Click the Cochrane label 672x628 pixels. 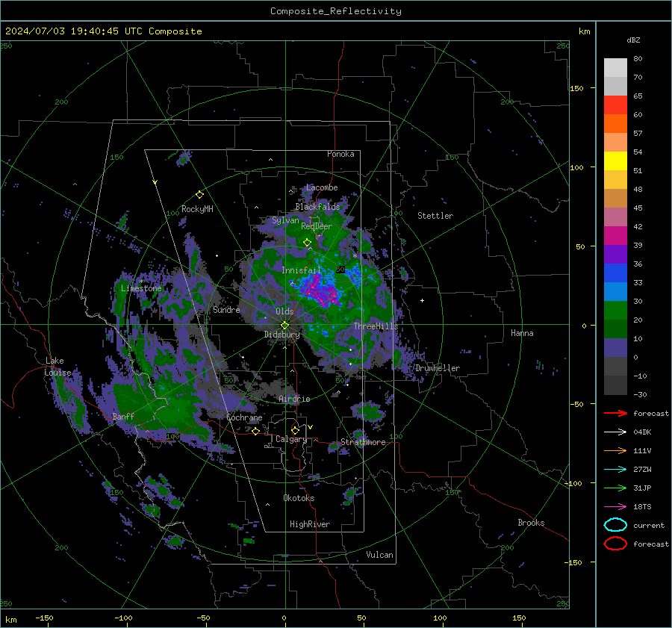[x=244, y=417]
